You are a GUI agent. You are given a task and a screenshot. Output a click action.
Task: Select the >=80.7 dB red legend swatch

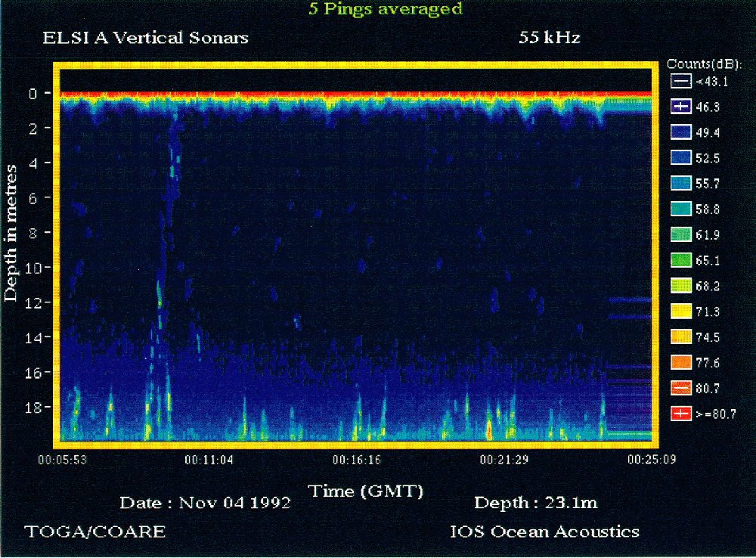681,414
